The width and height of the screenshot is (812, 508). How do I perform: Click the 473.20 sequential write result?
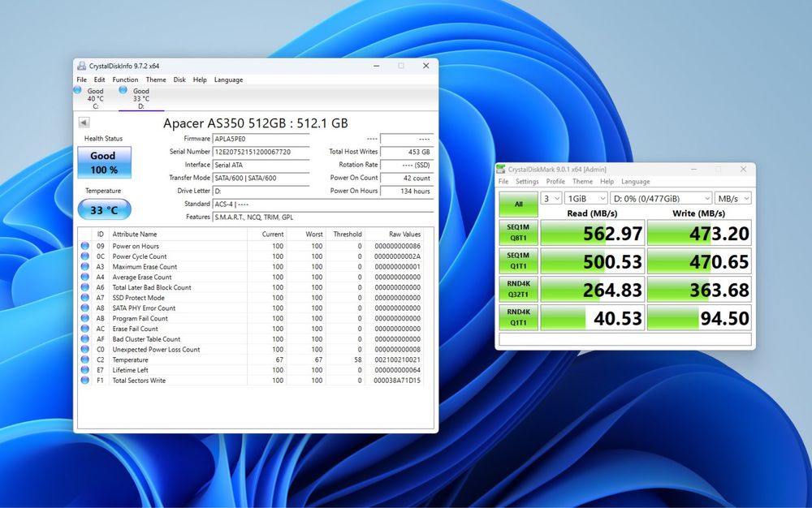point(699,234)
